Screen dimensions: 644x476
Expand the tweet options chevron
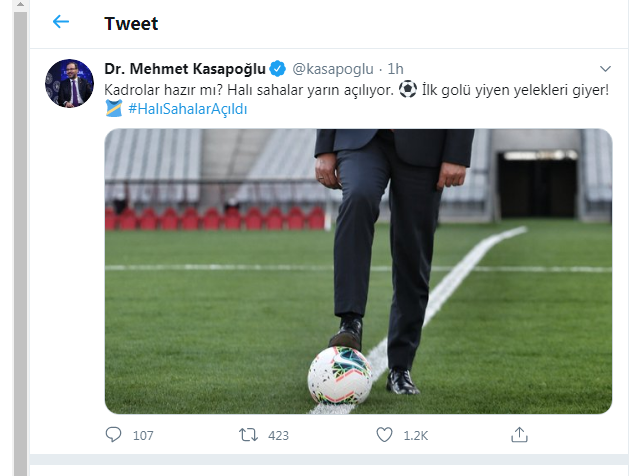(x=605, y=69)
